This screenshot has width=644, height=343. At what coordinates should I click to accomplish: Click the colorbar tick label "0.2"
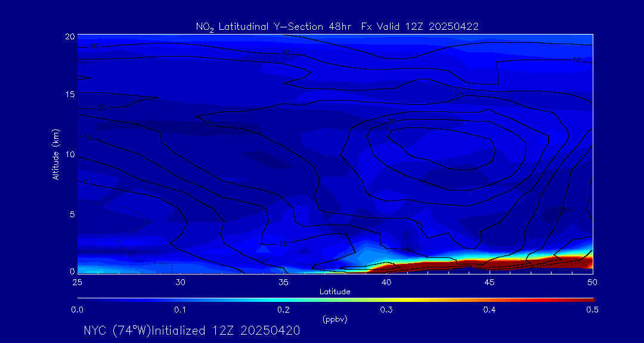tap(283, 310)
